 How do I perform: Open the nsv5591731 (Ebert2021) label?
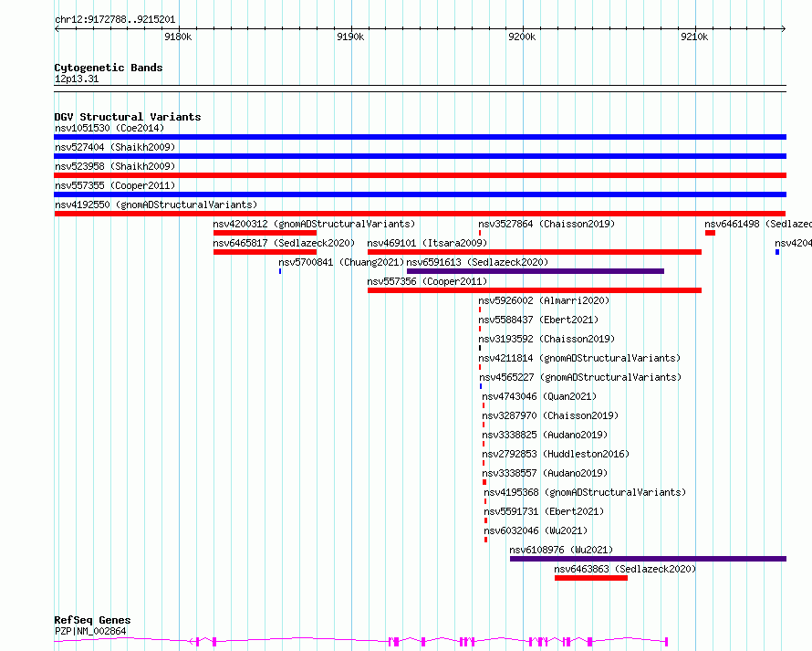(x=544, y=511)
